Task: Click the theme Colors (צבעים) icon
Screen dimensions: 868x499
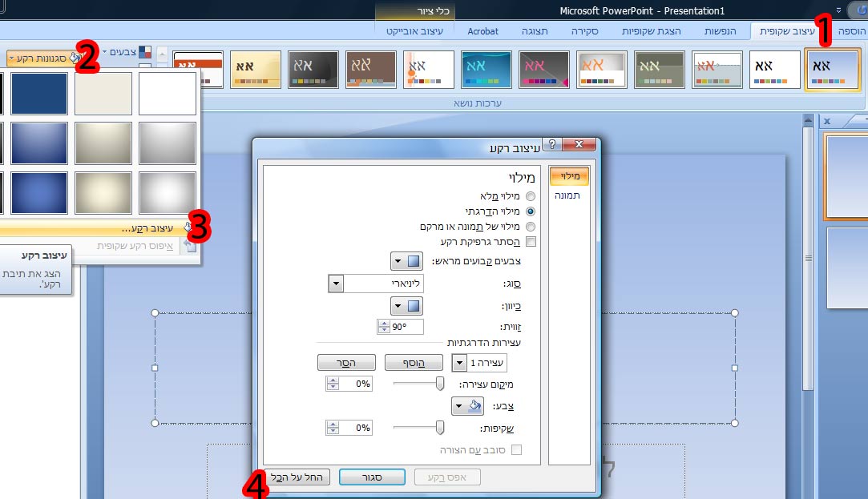Action: click(145, 52)
